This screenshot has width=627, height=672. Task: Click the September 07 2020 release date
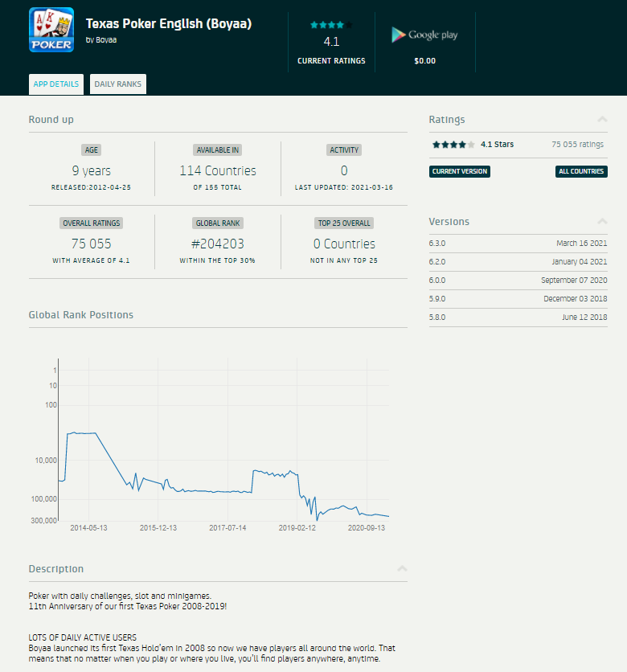click(574, 281)
